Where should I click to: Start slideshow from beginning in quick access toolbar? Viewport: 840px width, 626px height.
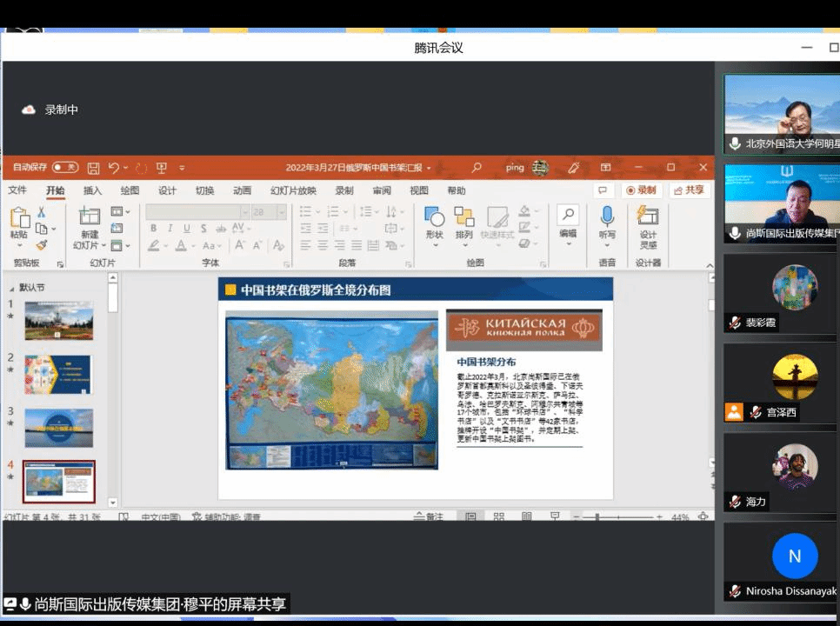pos(161,168)
